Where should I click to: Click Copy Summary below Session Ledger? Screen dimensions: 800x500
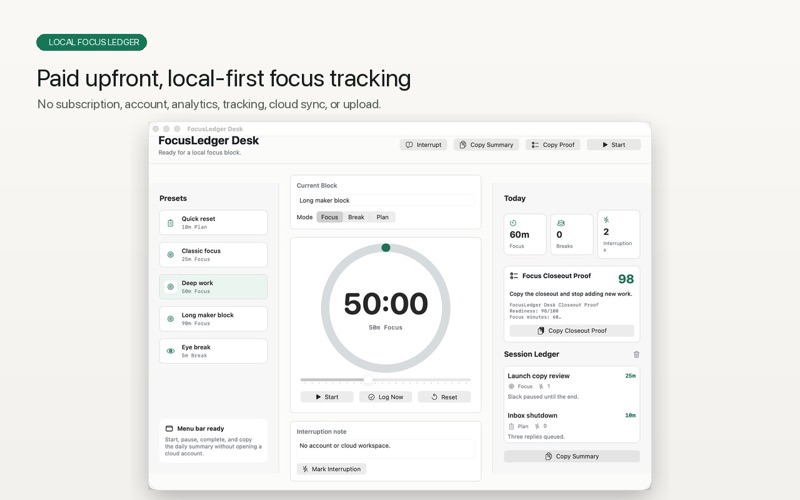tap(571, 456)
